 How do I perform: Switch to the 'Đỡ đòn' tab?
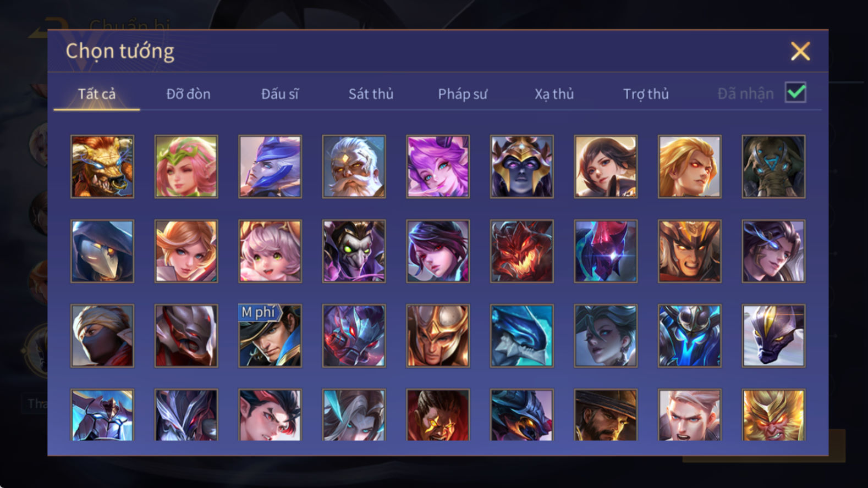pyautogui.click(x=188, y=94)
